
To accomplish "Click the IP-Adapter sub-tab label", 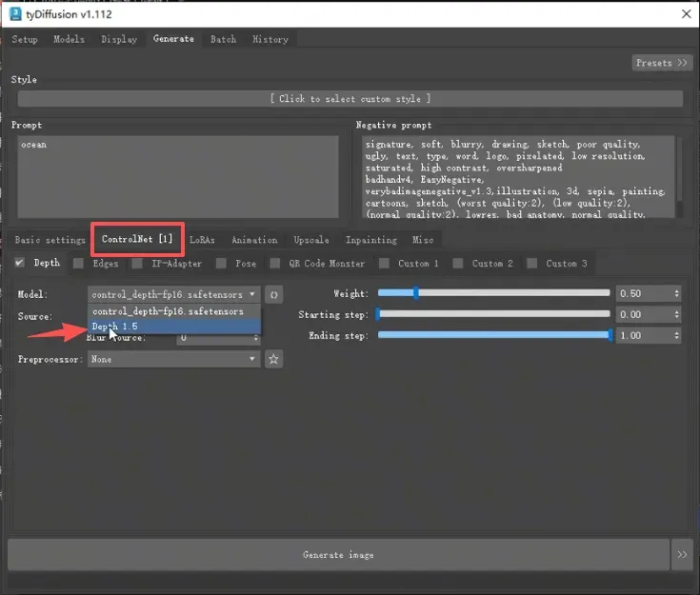I will pos(177,264).
